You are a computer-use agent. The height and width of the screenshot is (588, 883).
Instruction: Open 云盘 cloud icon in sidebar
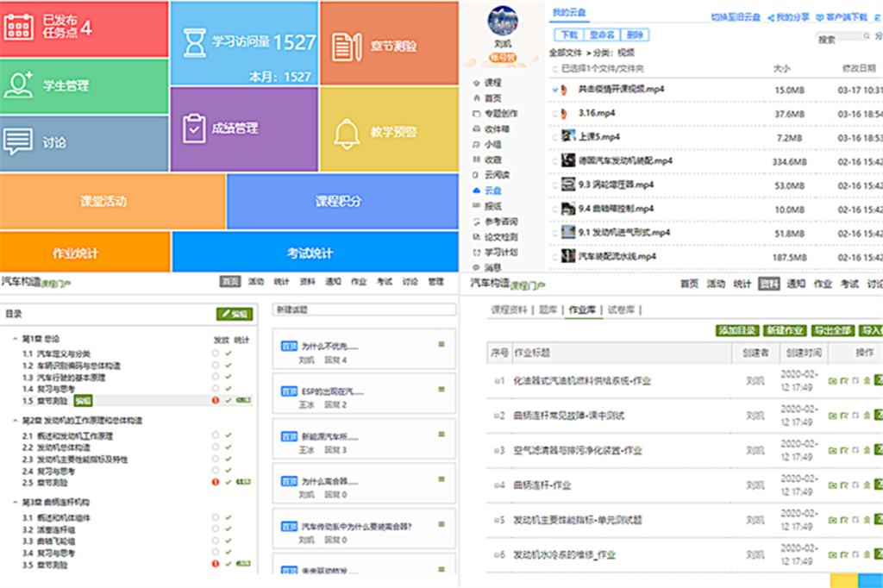pos(477,190)
